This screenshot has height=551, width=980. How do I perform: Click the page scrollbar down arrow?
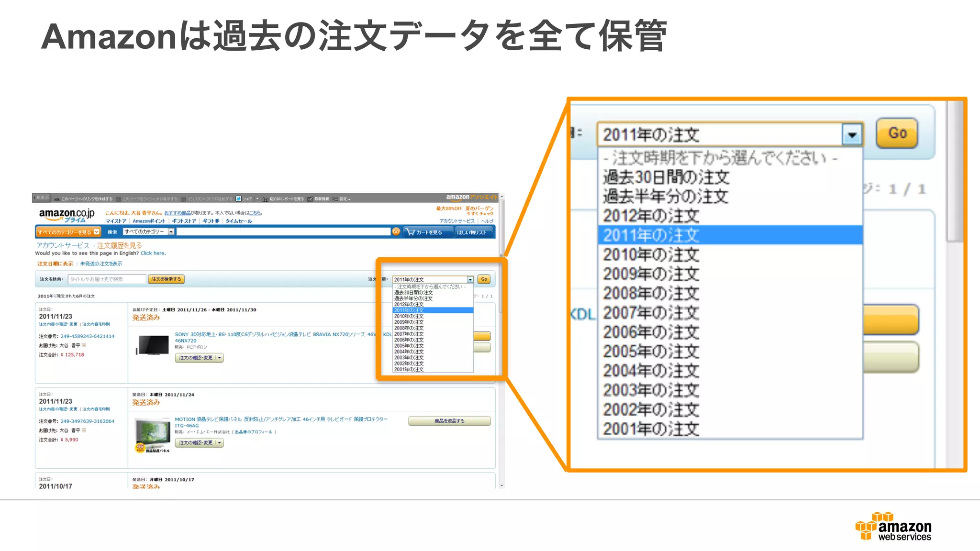point(501,485)
